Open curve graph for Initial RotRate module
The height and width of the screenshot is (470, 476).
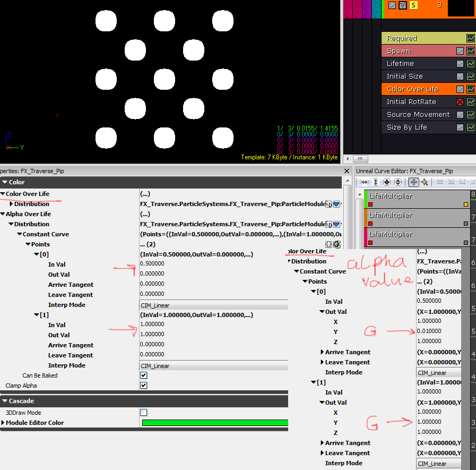point(471,102)
